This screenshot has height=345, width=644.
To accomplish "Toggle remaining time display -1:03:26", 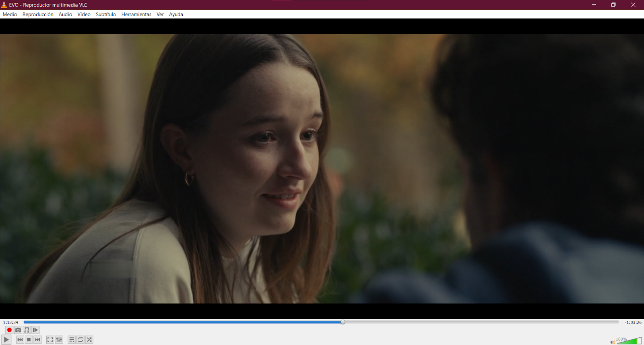I will click(x=633, y=322).
